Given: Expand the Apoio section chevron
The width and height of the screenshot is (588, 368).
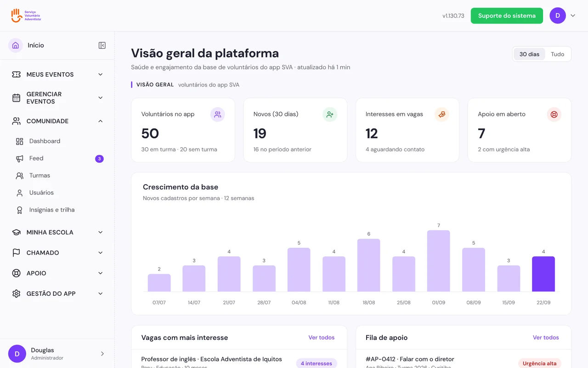Looking at the screenshot, I should pos(101,273).
